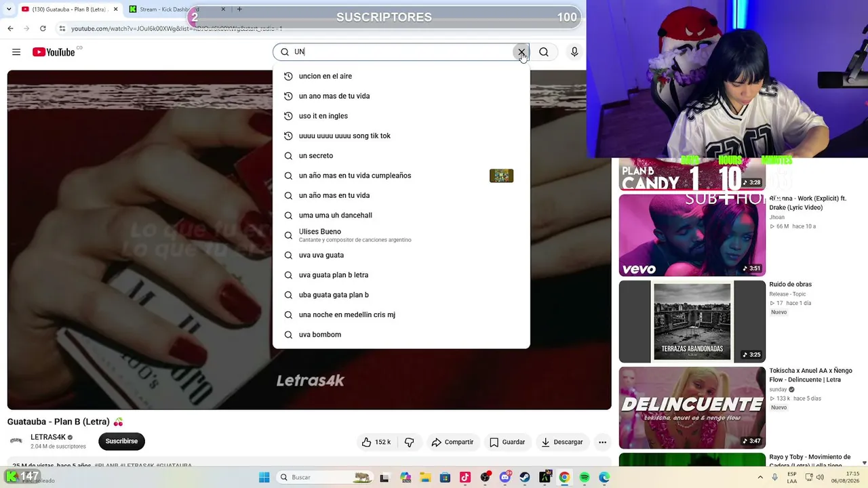
Task: Click the Rihanna Work vevo thumbnail
Action: coord(692,235)
